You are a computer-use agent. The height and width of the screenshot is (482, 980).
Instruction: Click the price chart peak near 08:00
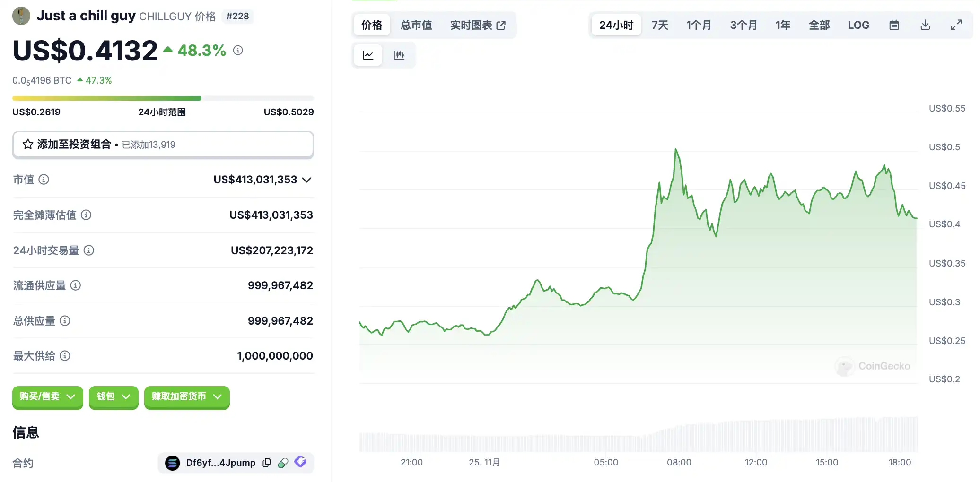[x=676, y=149]
